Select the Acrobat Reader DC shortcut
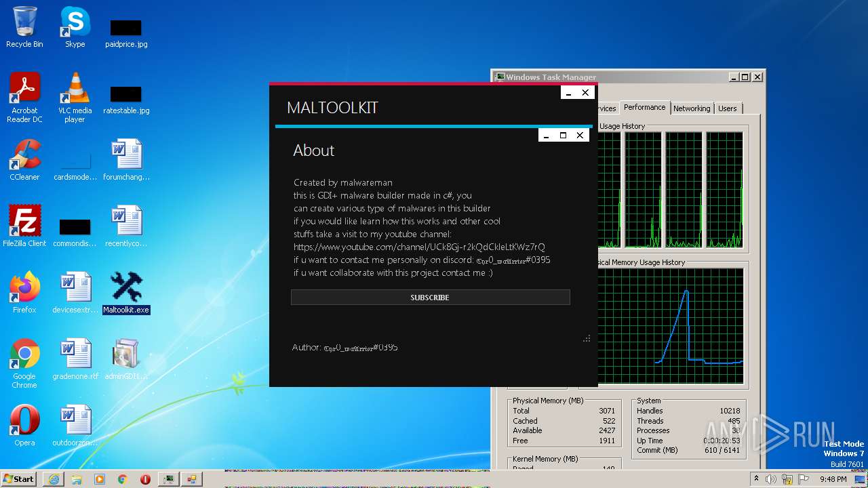 pyautogui.click(x=24, y=98)
